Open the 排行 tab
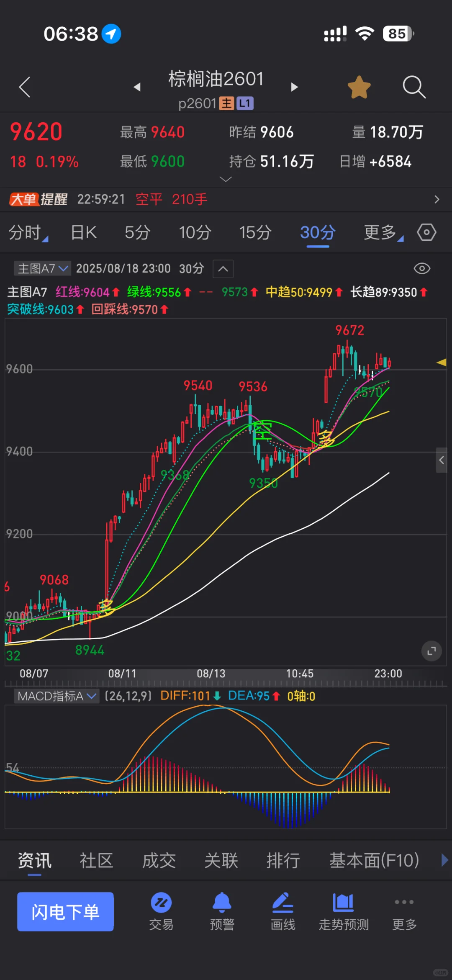This screenshot has height=980, width=452. 283,861
